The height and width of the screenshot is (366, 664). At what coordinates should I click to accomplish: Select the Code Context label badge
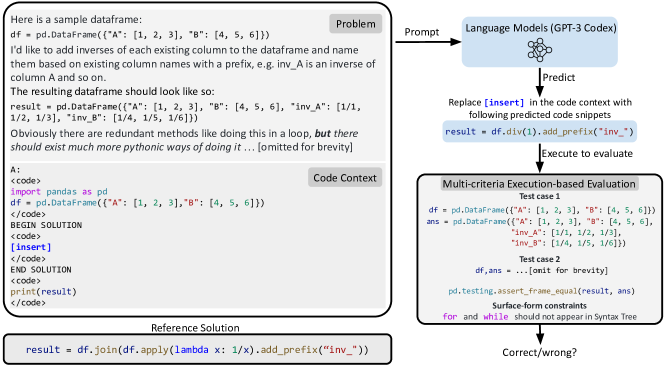[345, 178]
